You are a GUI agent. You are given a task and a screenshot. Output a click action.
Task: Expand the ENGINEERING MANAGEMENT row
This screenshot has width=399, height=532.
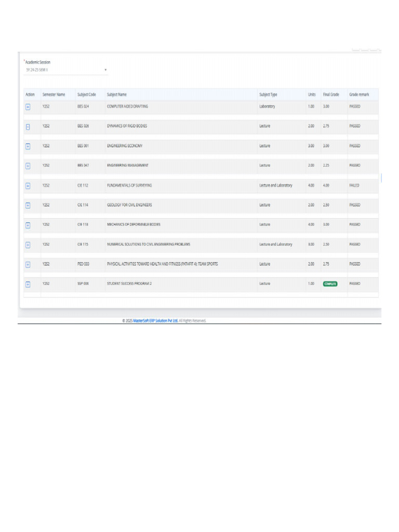(x=28, y=166)
